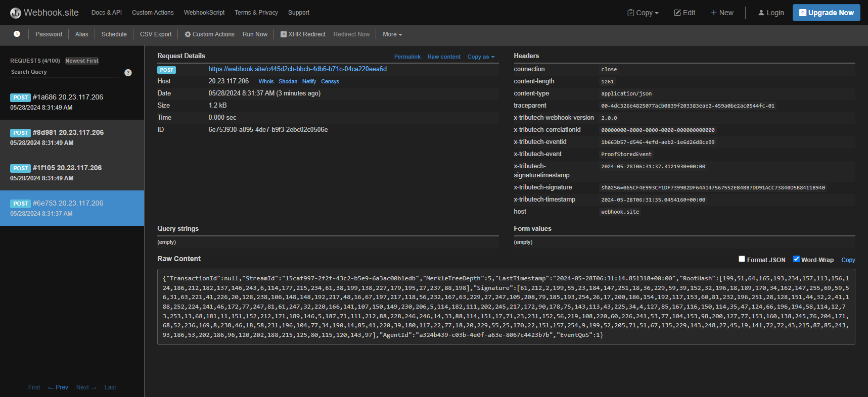
Task: Open WebhookScript menu item
Action: point(204,13)
